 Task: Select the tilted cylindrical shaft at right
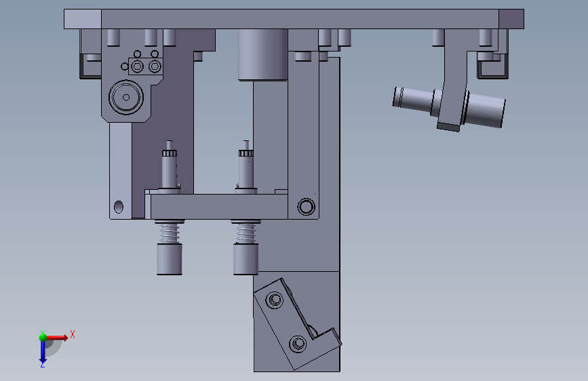click(x=484, y=110)
